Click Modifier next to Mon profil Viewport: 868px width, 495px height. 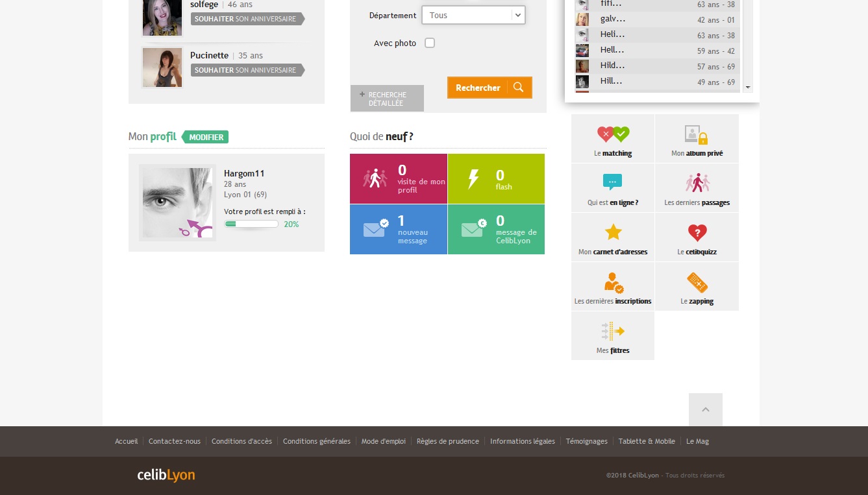click(x=206, y=137)
